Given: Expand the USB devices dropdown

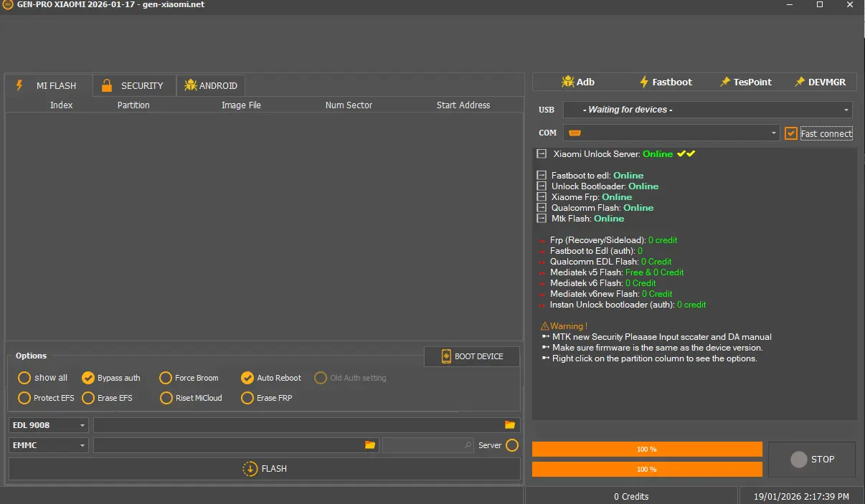Looking at the screenshot, I should tap(707, 110).
